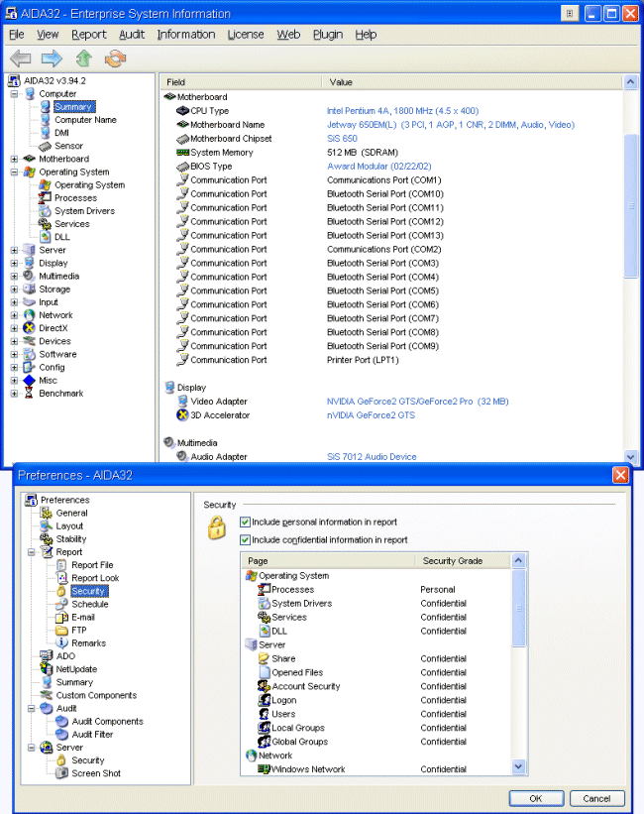
Task: Open the Information menu
Action: [186, 35]
